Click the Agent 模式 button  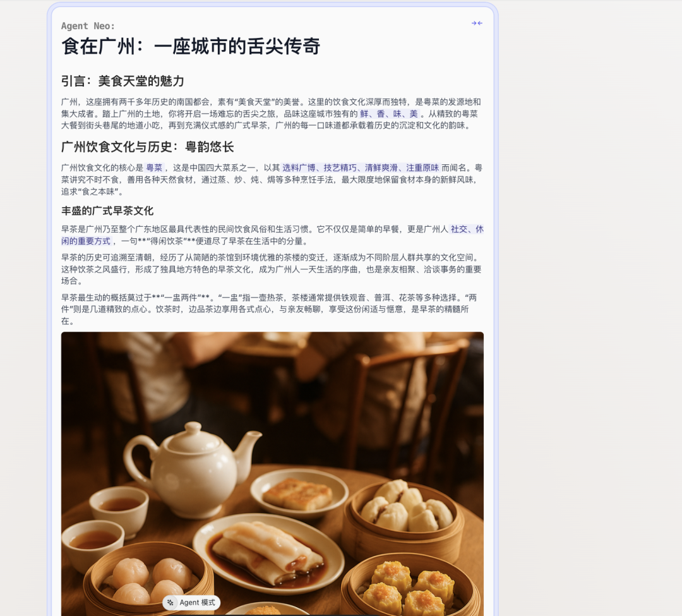[191, 603]
